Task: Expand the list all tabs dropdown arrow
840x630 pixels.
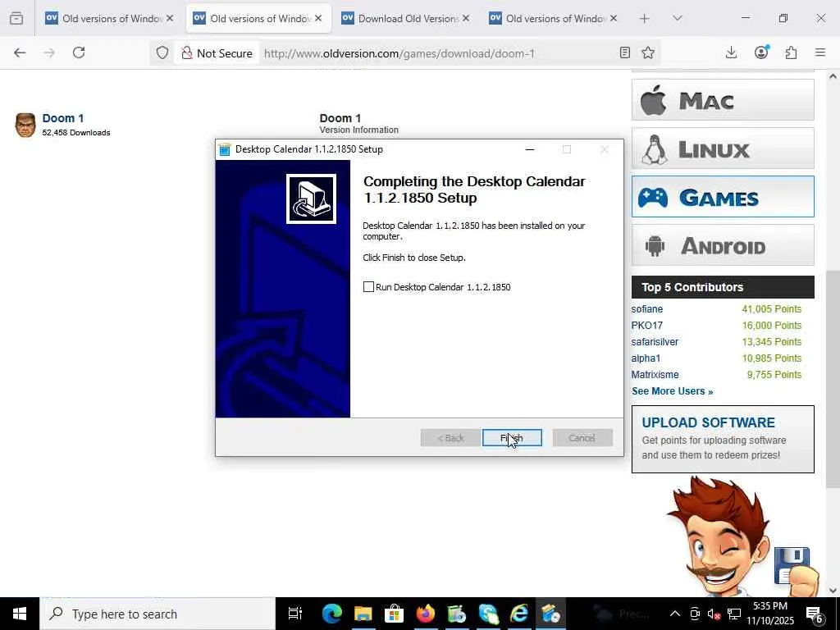Action: (x=678, y=18)
